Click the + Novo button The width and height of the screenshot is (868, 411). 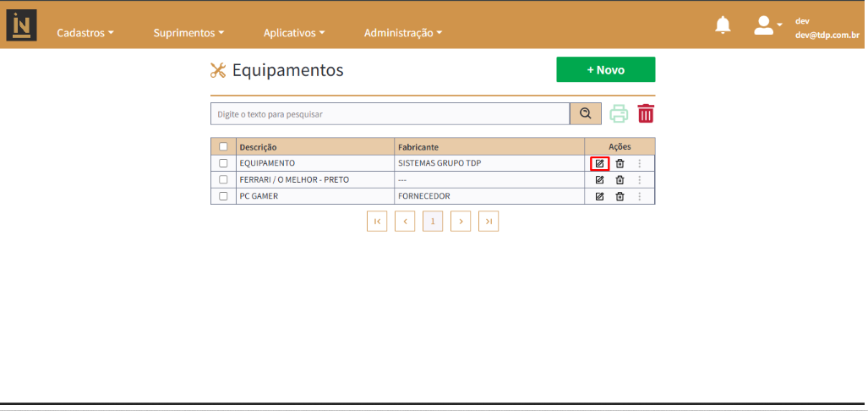coord(606,70)
